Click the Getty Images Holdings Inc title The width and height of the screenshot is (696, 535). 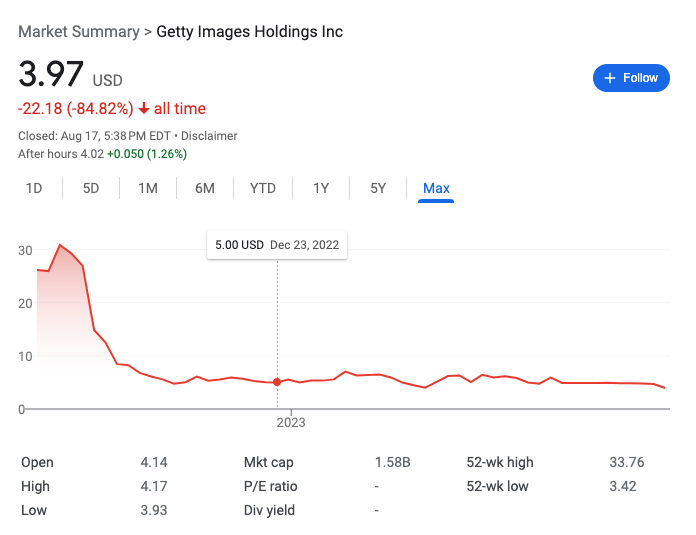click(250, 32)
